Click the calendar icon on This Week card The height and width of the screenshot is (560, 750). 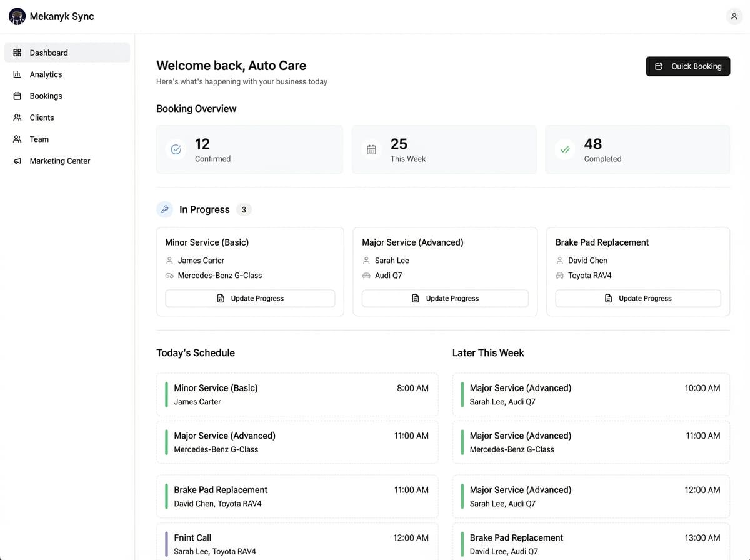pos(372,149)
